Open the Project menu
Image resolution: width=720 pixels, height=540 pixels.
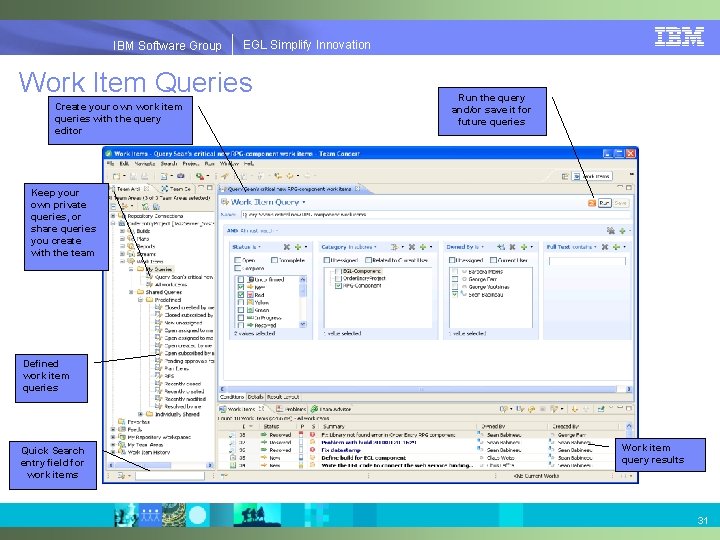coord(191,163)
